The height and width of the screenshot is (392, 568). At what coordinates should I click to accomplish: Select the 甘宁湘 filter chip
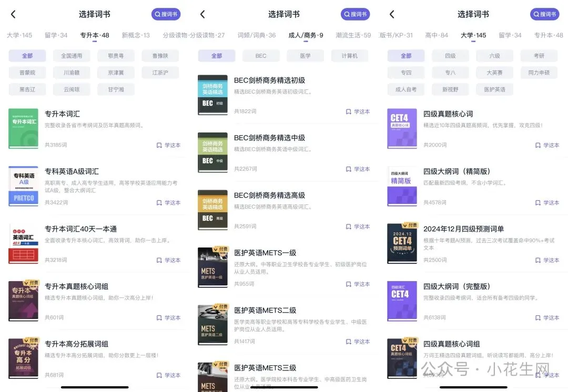pyautogui.click(x=116, y=89)
